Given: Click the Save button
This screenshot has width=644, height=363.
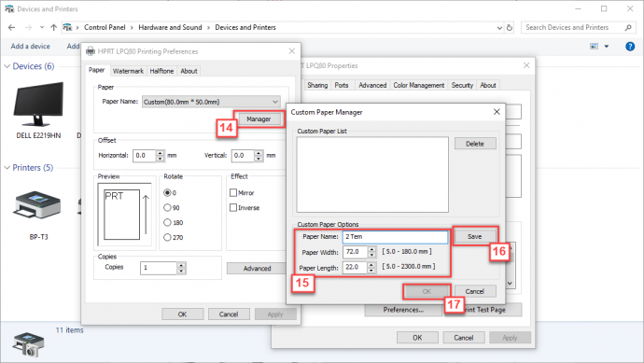Looking at the screenshot, I should [475, 236].
